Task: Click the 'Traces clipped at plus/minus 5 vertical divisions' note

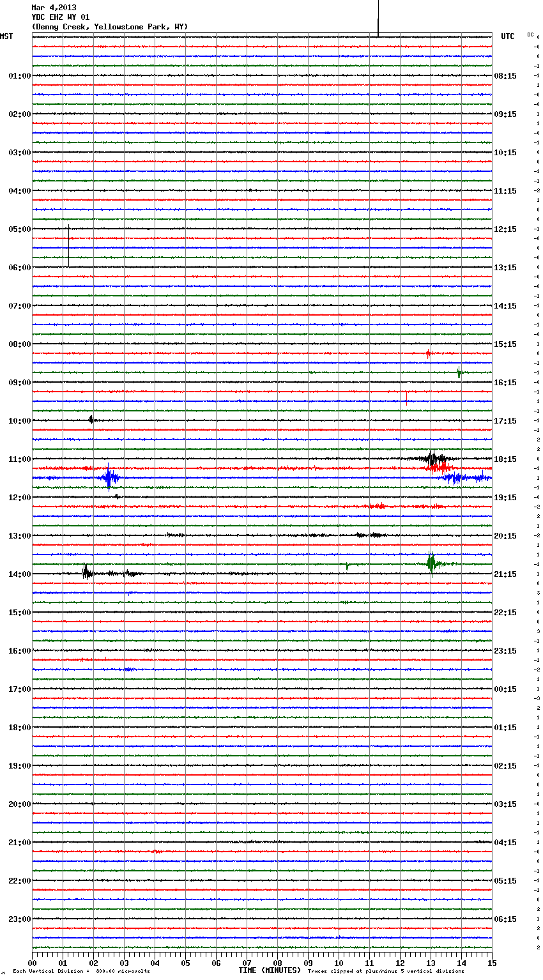Action: point(386,972)
